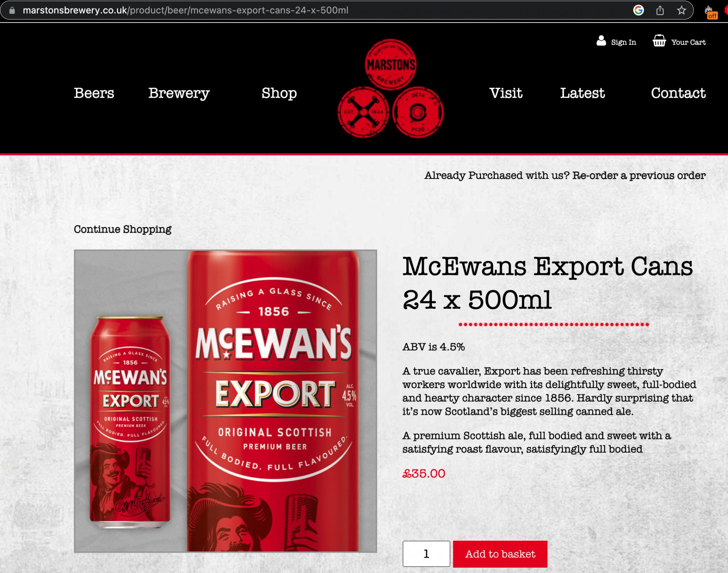Click the Google icon in address bar
The width and height of the screenshot is (728, 573).
[638, 10]
